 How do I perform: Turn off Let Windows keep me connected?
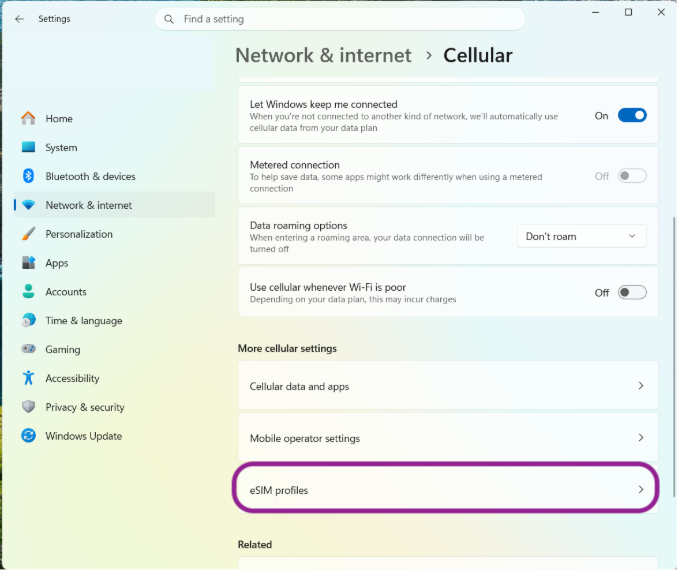click(632, 115)
